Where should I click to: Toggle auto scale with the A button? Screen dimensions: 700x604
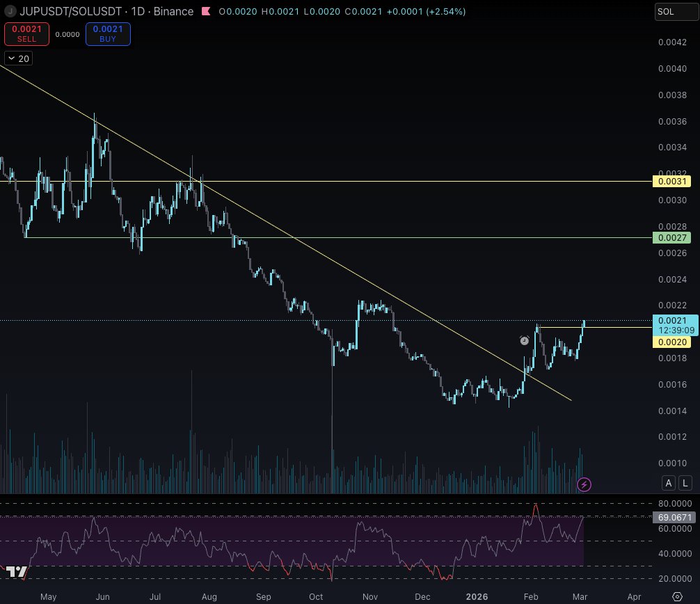668,483
